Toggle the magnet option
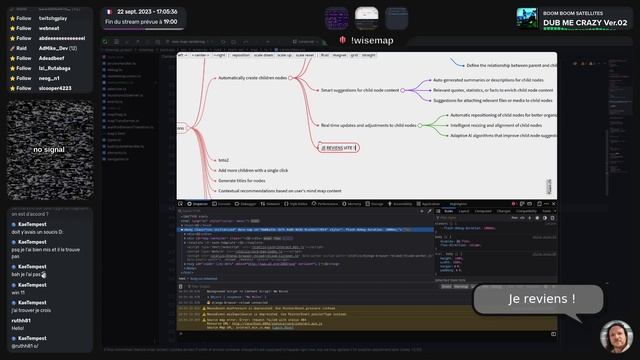This screenshot has width=640, height=360. (x=339, y=55)
